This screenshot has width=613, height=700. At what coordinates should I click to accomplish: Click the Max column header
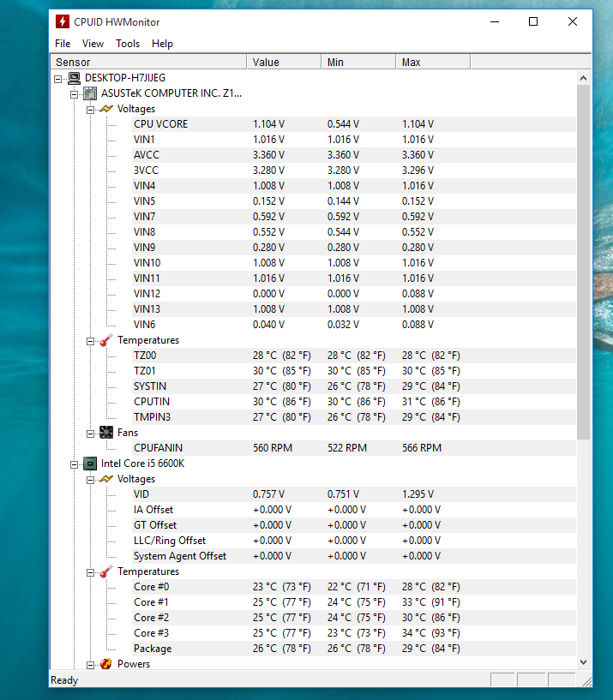(433, 62)
